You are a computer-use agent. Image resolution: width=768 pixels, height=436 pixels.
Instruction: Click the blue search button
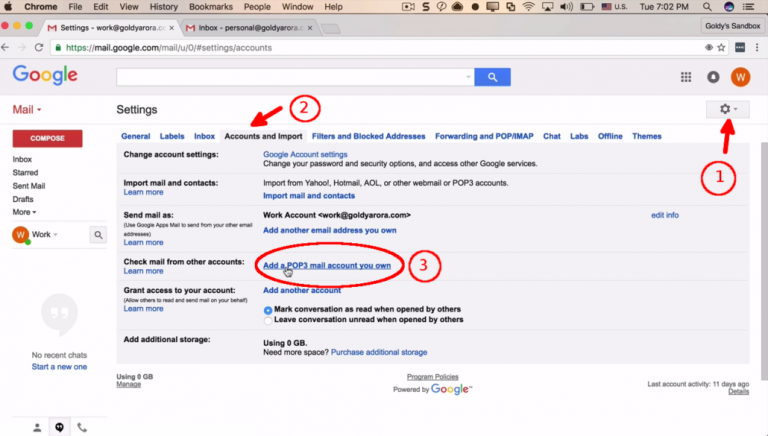[492, 77]
